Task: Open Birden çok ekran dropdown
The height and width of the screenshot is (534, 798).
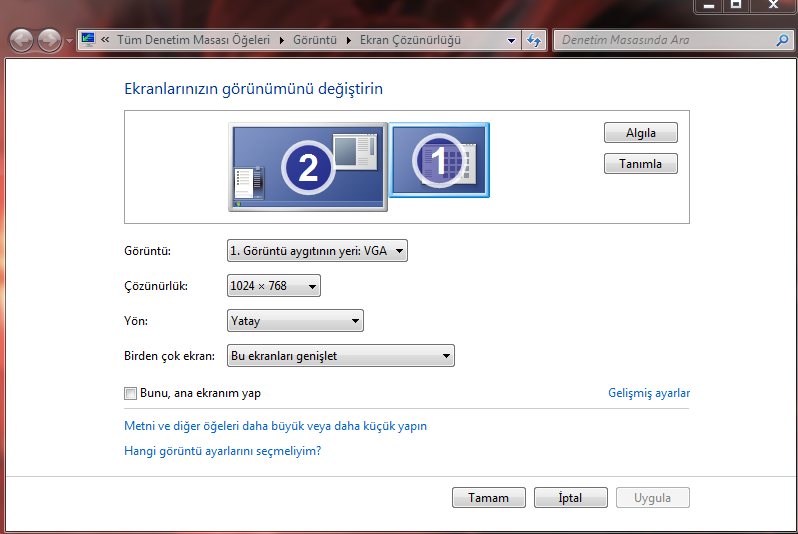Action: click(340, 356)
